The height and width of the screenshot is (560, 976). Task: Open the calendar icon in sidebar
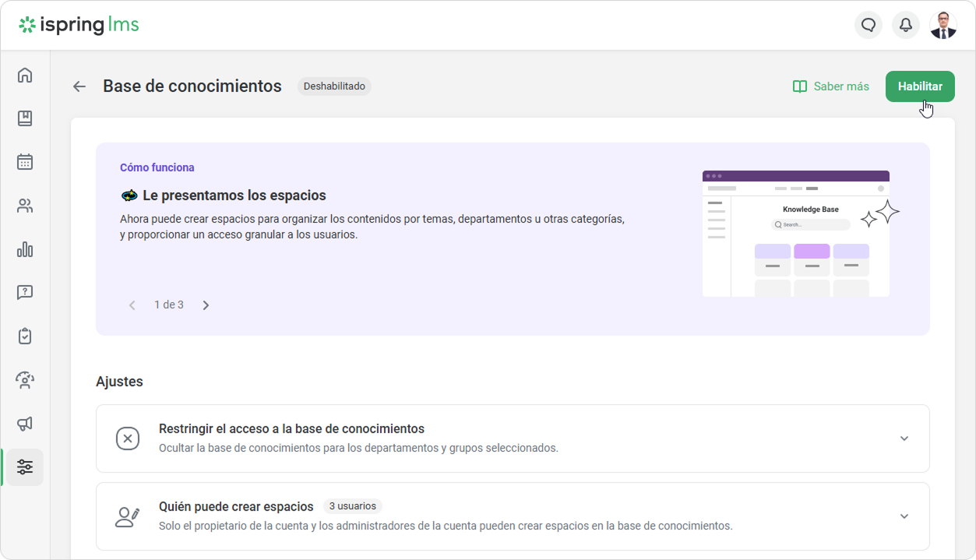tap(25, 162)
